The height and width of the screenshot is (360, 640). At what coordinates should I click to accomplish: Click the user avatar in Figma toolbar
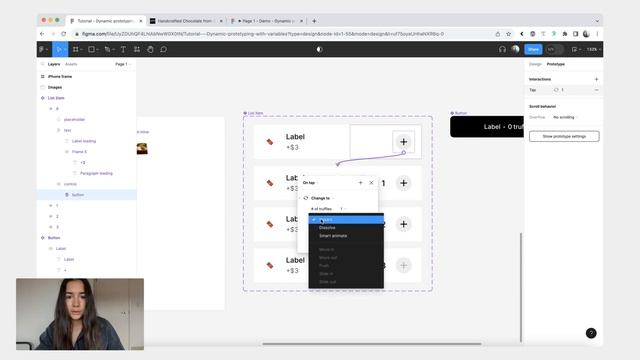point(516,49)
